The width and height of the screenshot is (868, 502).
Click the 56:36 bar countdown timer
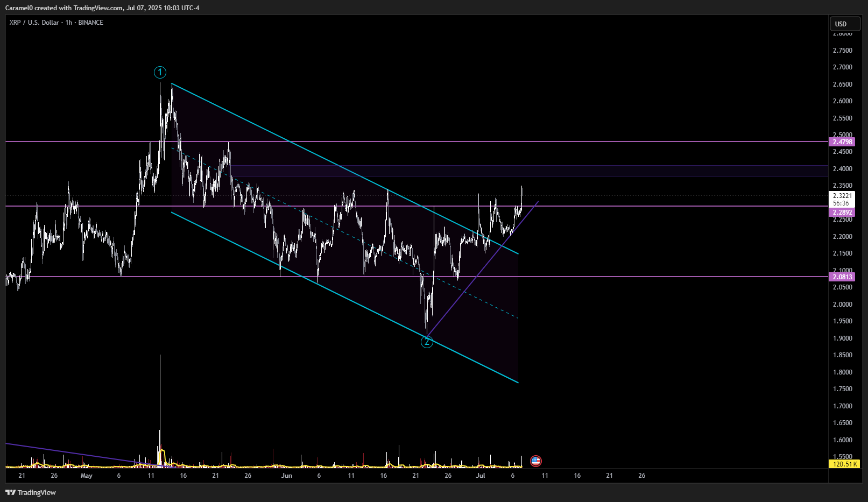841,203
